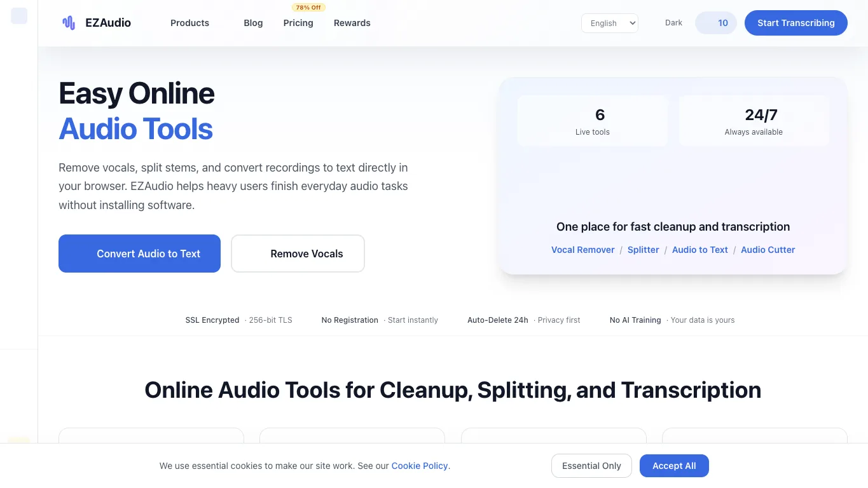Click the 78% Off badge
868x488 pixels.
pyautogui.click(x=308, y=8)
